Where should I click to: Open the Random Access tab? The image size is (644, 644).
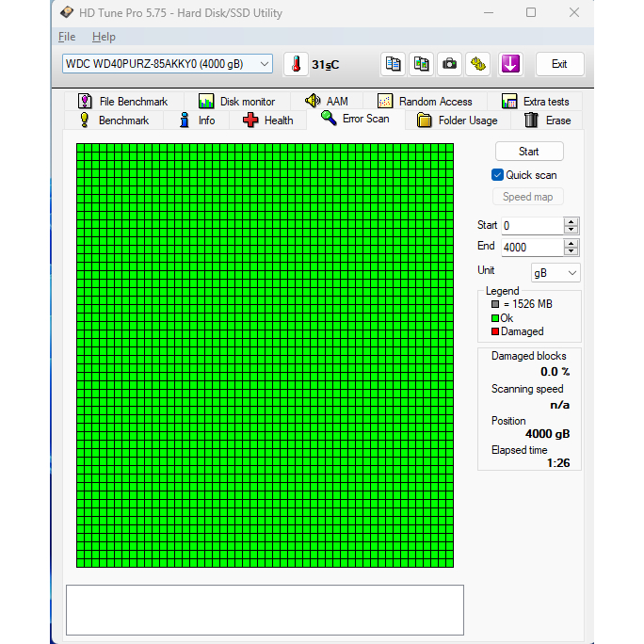point(425,102)
